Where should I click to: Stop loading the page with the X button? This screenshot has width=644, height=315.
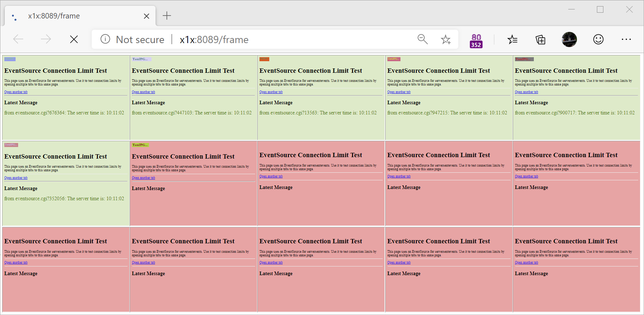tap(74, 39)
